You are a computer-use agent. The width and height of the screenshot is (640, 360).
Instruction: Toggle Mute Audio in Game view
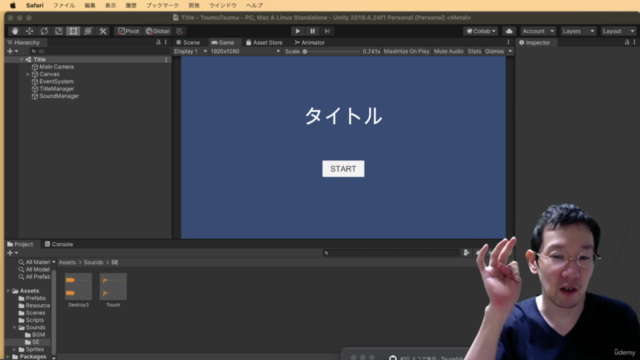point(449,51)
